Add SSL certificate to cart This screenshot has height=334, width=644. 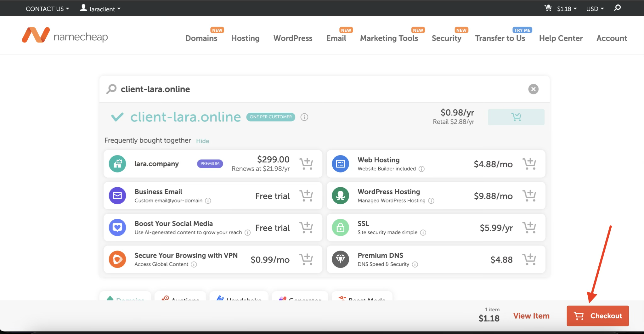tap(529, 228)
